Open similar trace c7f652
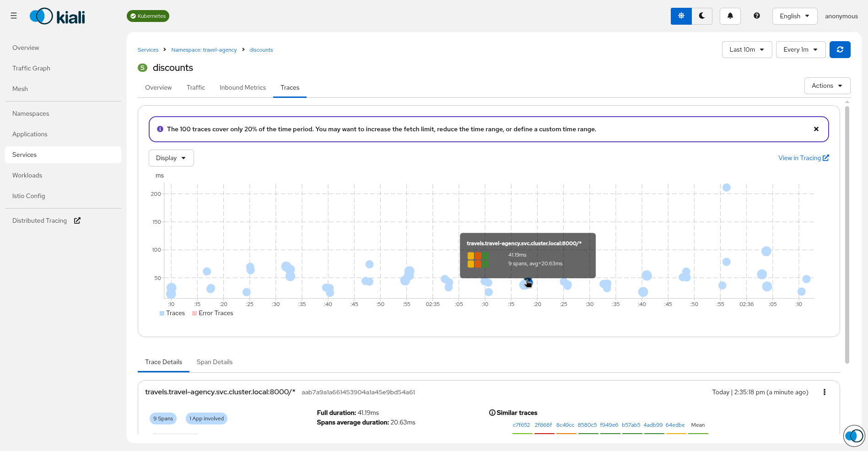 521,425
